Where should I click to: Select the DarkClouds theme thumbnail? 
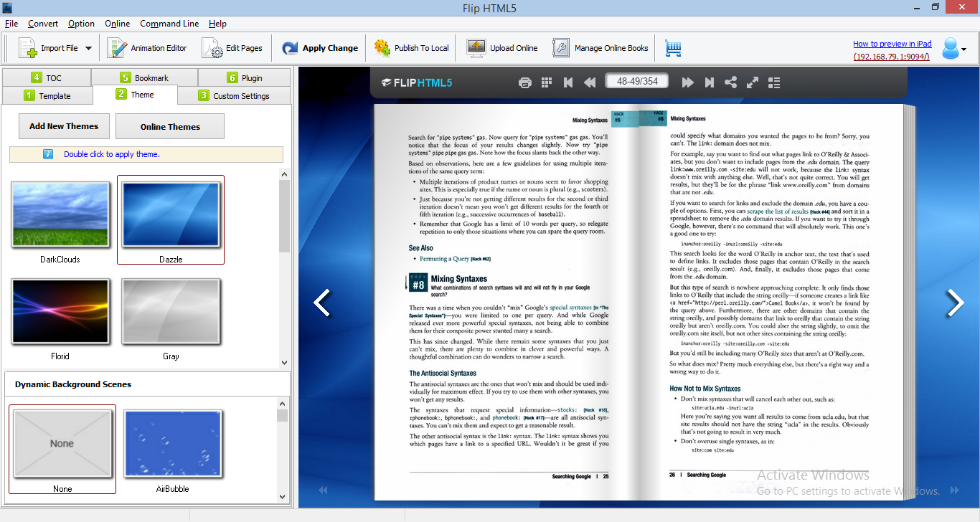[x=60, y=214]
